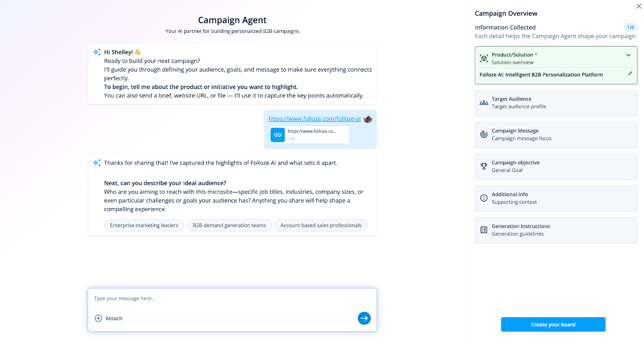Collapse the Product/Solution section chevron
The width and height of the screenshot is (644, 343).
628,55
